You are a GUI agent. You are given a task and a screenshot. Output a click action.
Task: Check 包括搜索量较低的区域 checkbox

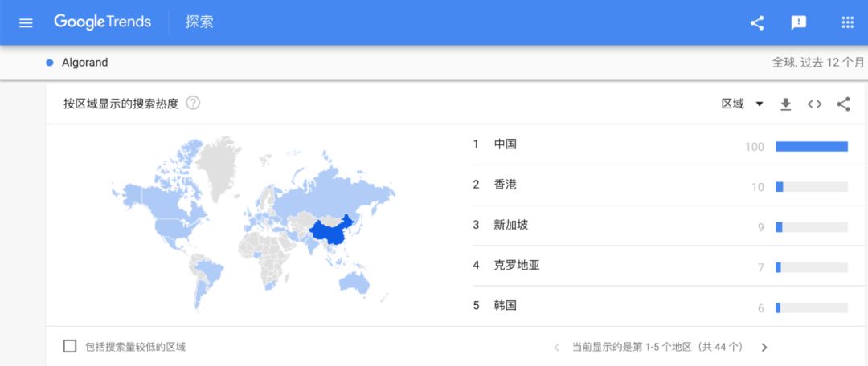click(x=70, y=347)
